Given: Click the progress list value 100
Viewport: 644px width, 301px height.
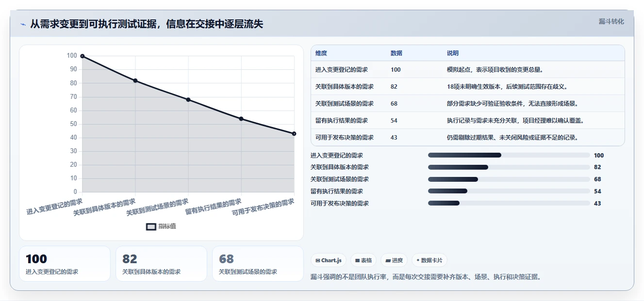Looking at the screenshot, I should pos(599,156).
